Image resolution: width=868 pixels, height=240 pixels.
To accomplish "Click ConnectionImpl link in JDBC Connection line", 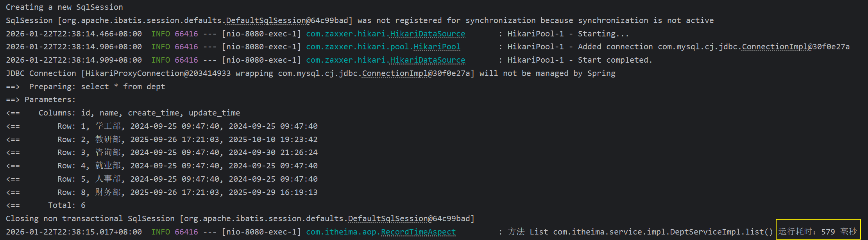I will pyautogui.click(x=395, y=73).
